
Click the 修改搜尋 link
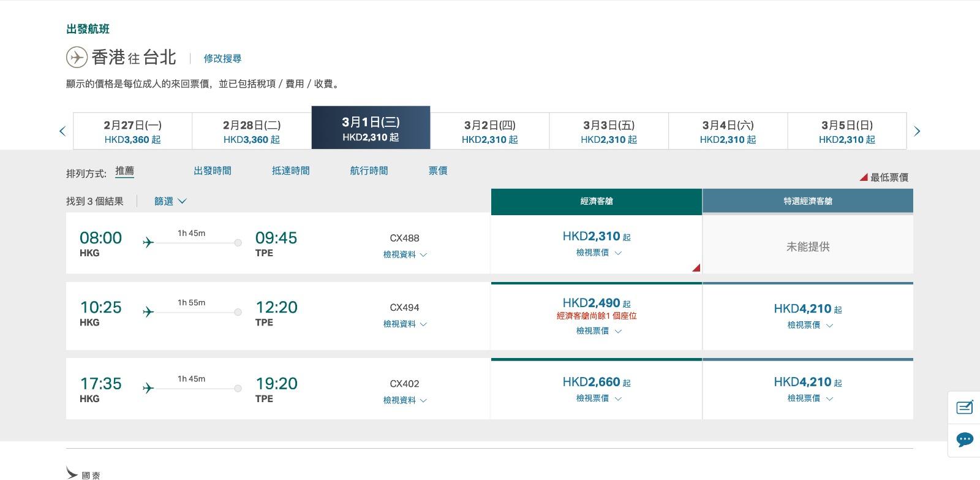click(222, 59)
